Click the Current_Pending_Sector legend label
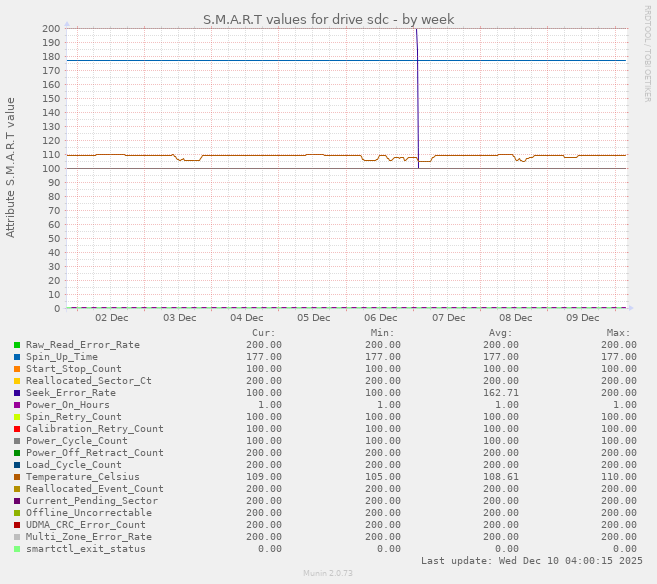The image size is (657, 584). (91, 501)
